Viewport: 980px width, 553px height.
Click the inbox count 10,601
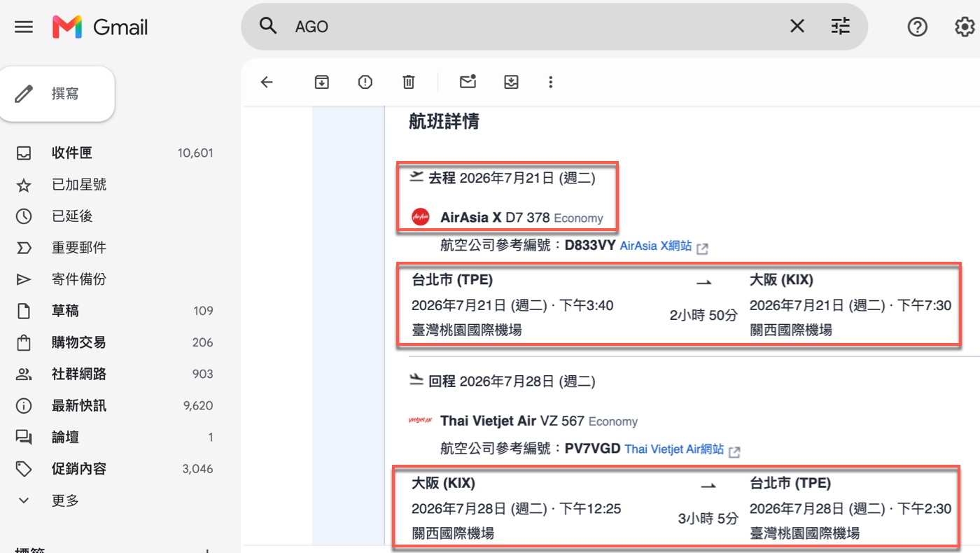(195, 153)
